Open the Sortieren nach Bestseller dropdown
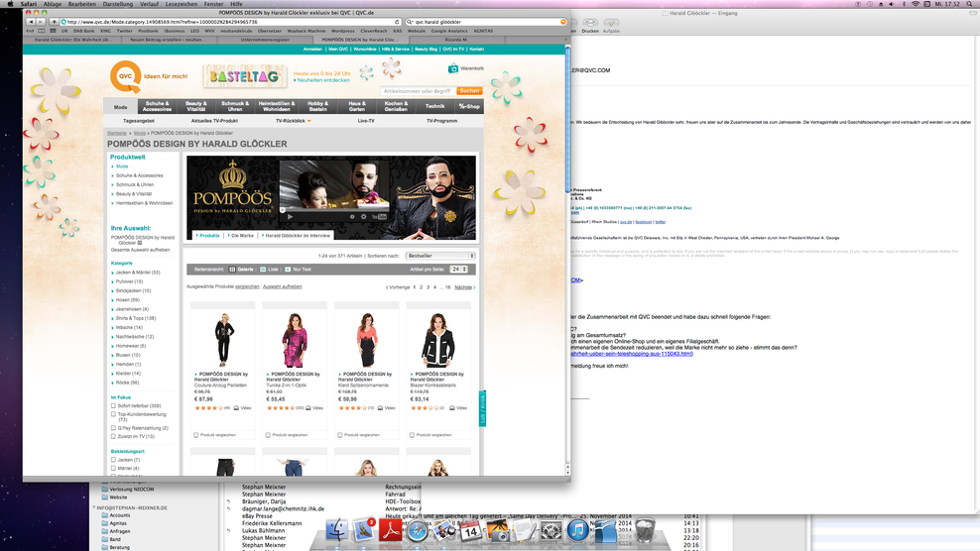980x551 pixels. pyautogui.click(x=440, y=256)
